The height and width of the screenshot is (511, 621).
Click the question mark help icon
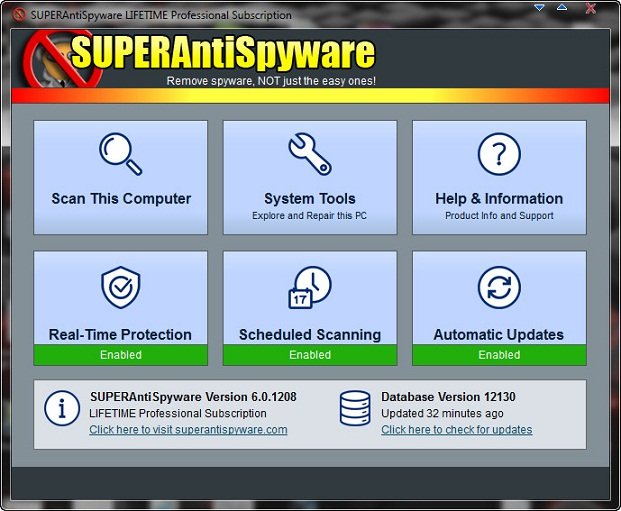coord(499,154)
